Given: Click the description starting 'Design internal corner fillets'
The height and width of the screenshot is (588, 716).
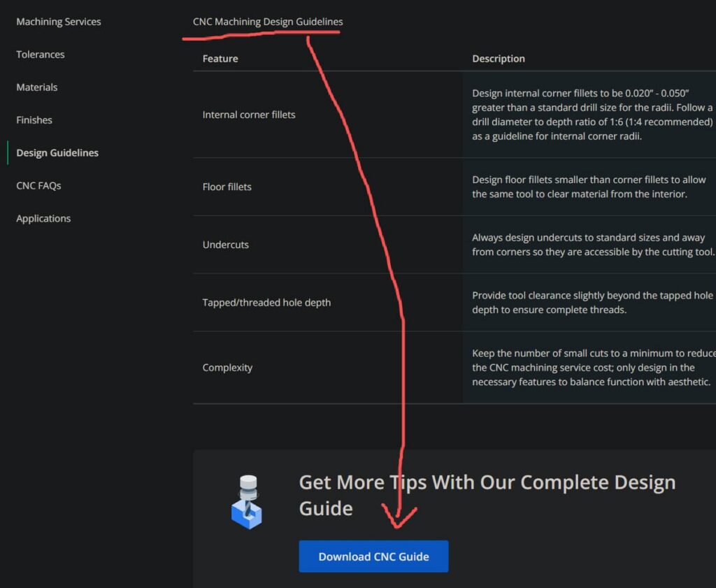Looking at the screenshot, I should [592, 115].
